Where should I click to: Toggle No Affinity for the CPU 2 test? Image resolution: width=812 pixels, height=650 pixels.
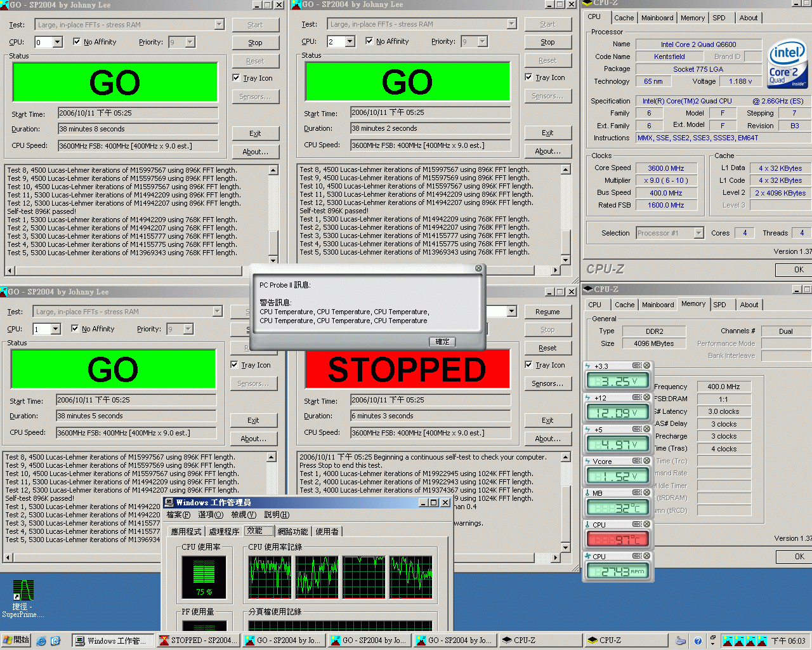coord(370,41)
